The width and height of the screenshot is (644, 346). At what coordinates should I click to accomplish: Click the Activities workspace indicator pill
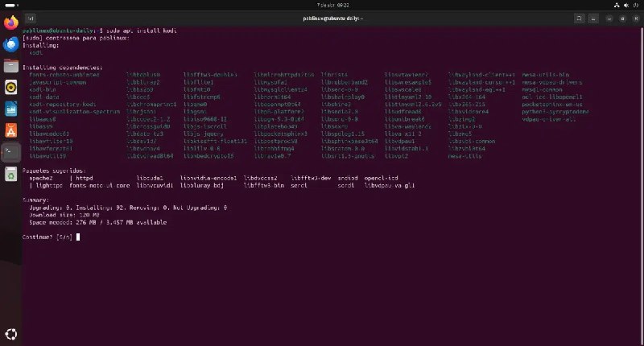click(x=10, y=5)
